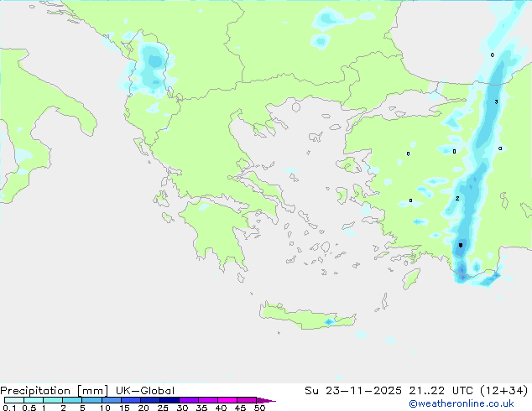Viewport: 532px width, 411px height.
Task: Click the 'Su 23-11-2025' date text
Action: tap(353, 391)
